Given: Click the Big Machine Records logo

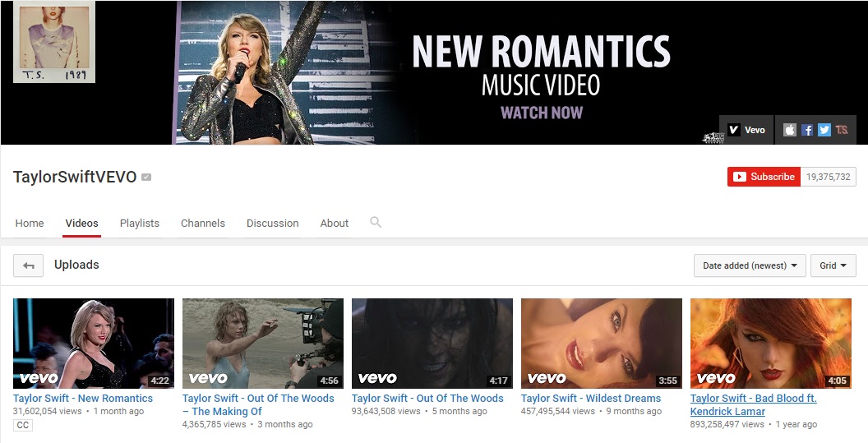Looking at the screenshot, I should pos(713,137).
